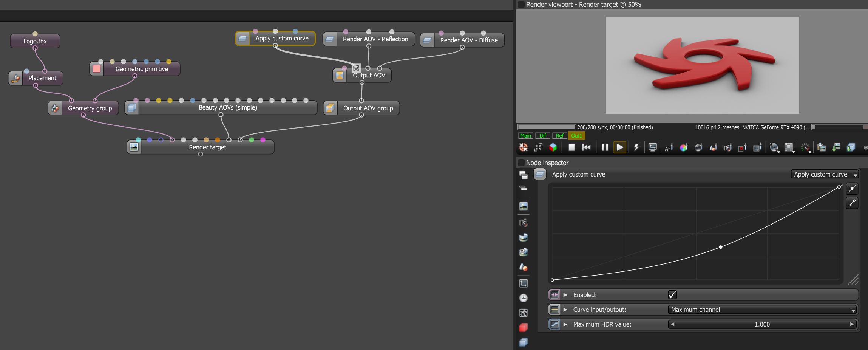Open render target settings in inspector sidebar
The image size is (868, 350).
click(524, 206)
